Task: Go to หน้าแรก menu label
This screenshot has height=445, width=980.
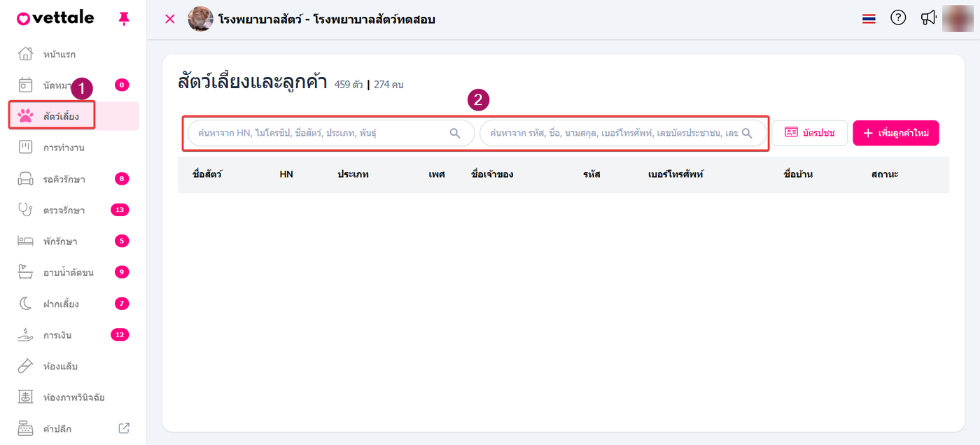Action: tap(59, 55)
